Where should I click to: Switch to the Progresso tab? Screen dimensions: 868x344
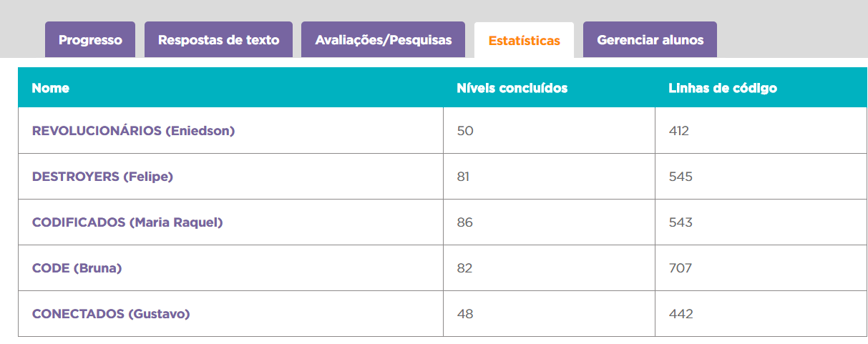coord(90,40)
